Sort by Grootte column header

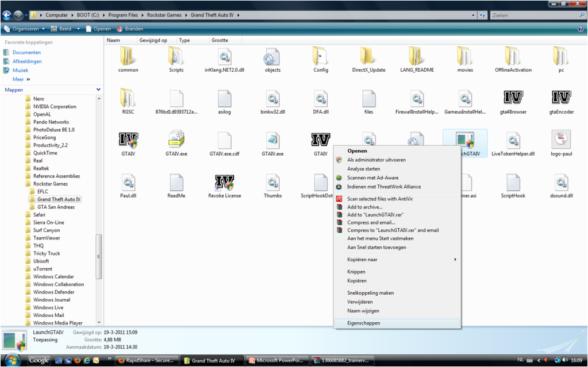[x=225, y=40]
